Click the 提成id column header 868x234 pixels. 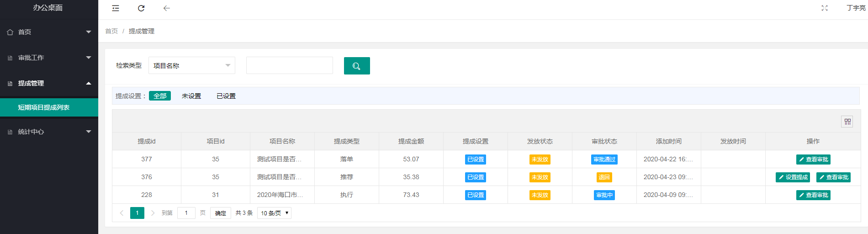click(147, 141)
